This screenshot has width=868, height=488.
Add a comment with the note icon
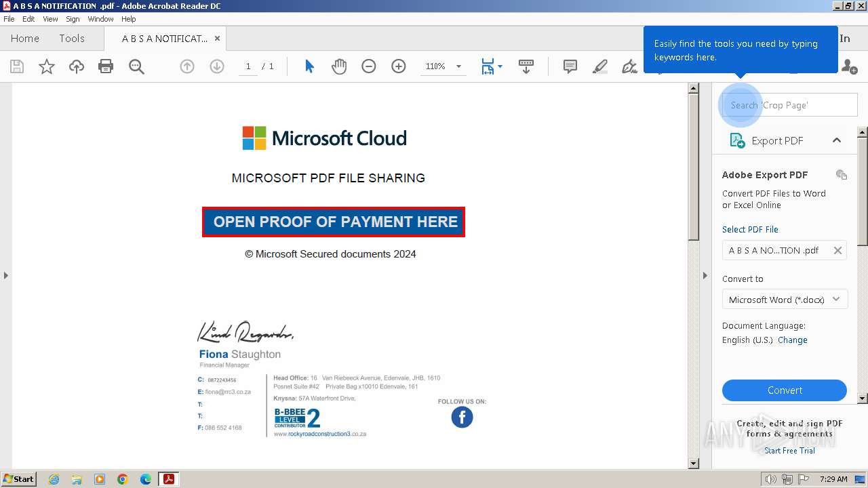570,66
